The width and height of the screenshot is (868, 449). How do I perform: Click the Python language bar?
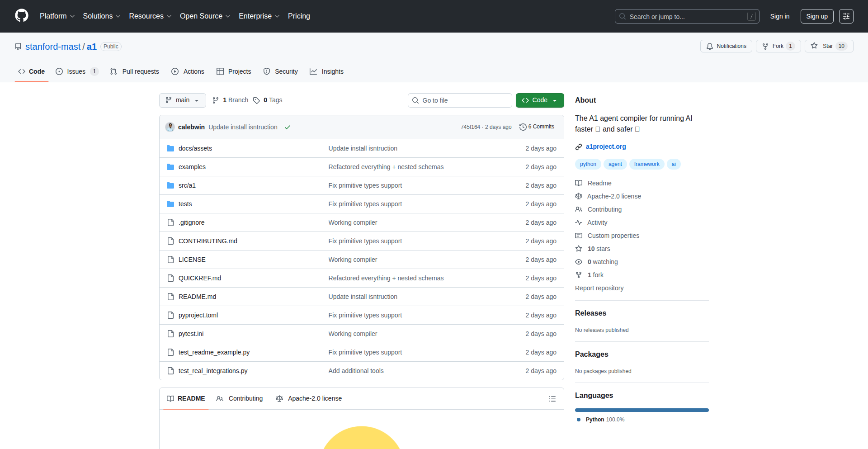(x=642, y=410)
